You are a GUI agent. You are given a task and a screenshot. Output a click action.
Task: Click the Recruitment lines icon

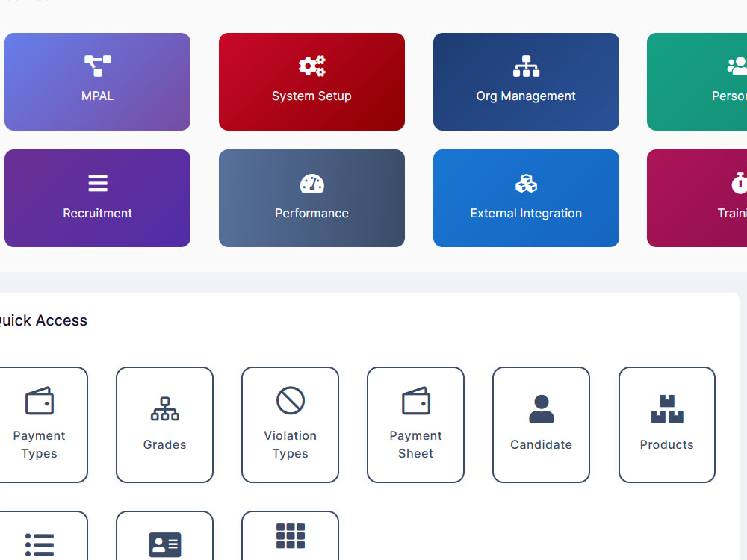tap(98, 184)
